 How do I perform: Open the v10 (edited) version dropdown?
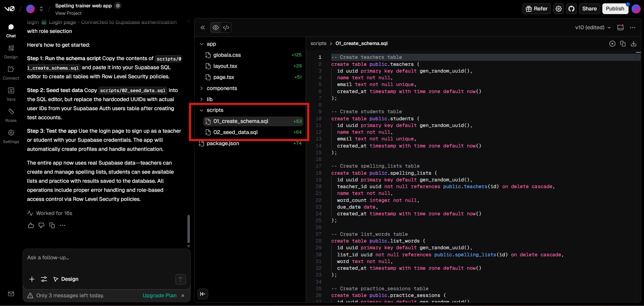593,28
